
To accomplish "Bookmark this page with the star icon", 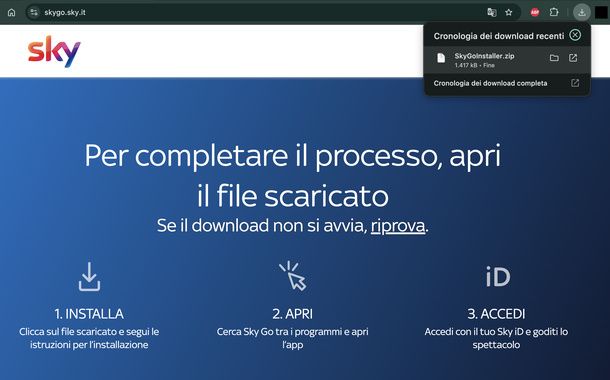I will pos(508,12).
